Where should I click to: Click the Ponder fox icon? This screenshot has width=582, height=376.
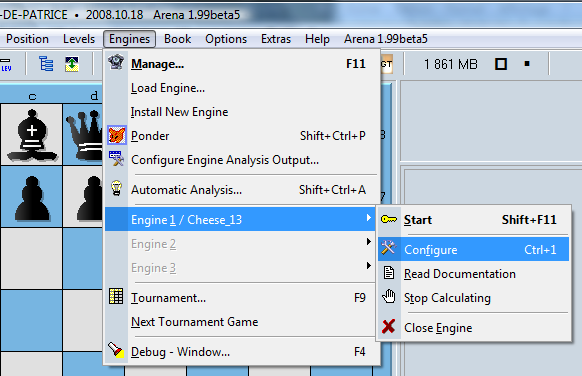click(x=117, y=135)
